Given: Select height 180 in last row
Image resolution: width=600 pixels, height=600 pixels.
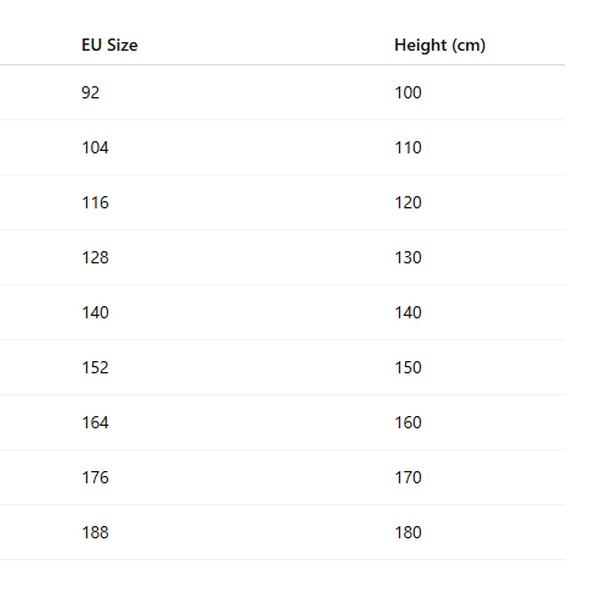Looking at the screenshot, I should tap(408, 533).
